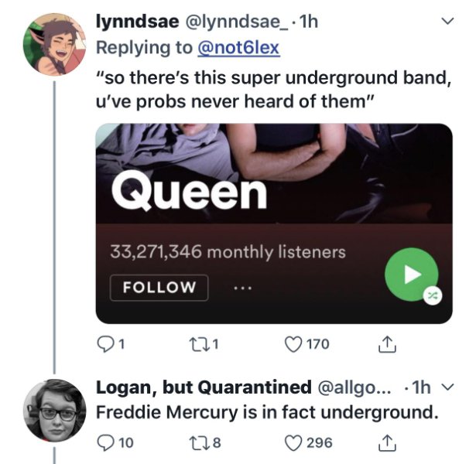This screenshot has height=464, width=476.
Task: Open lynndsae's profile avatar
Action: pos(51,44)
